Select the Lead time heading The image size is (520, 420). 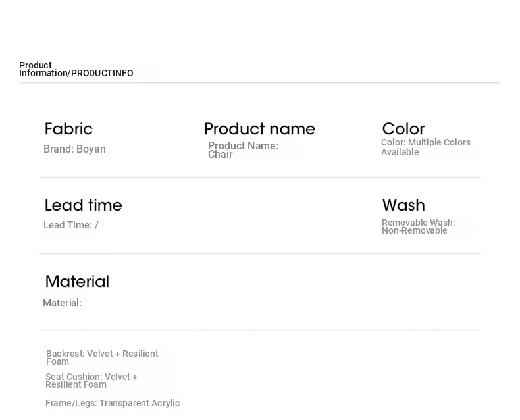click(x=83, y=205)
